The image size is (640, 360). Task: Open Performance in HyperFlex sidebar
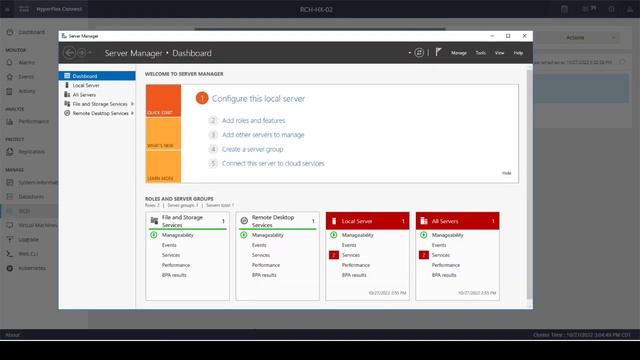(x=33, y=122)
